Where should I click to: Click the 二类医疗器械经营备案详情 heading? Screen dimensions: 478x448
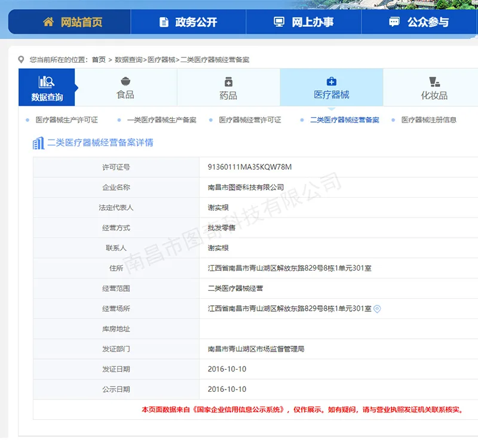click(x=100, y=143)
